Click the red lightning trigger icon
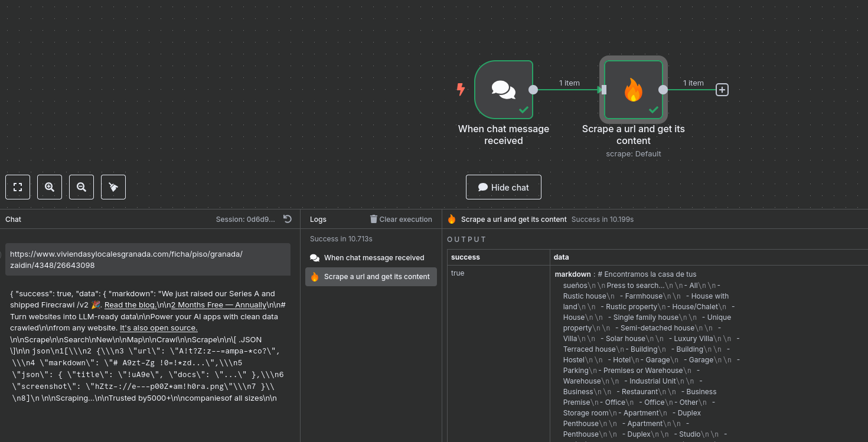868x442 pixels. (461, 90)
